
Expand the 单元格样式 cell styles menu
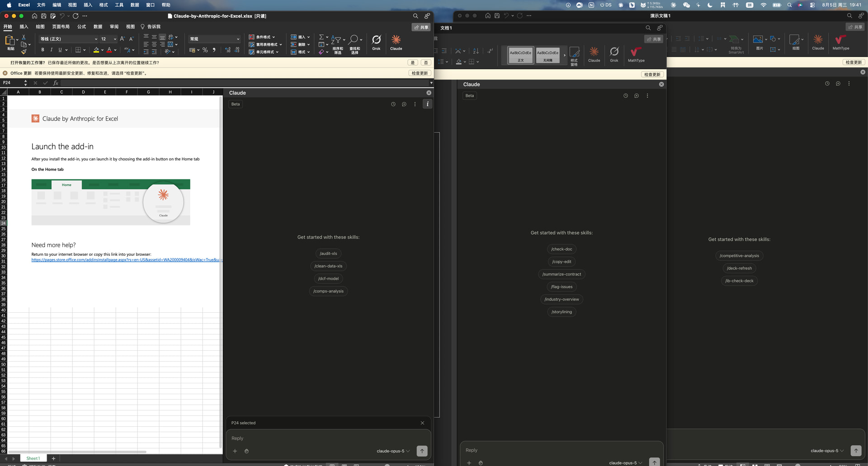tap(264, 52)
